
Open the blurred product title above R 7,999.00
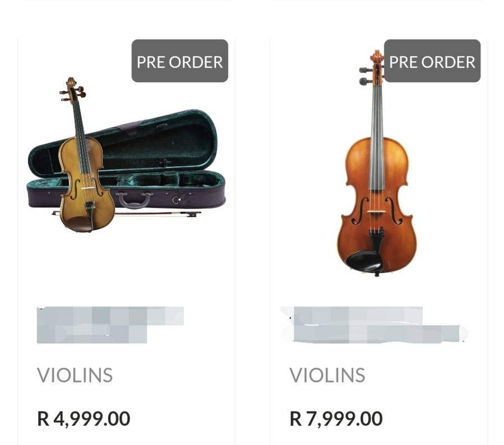374,325
